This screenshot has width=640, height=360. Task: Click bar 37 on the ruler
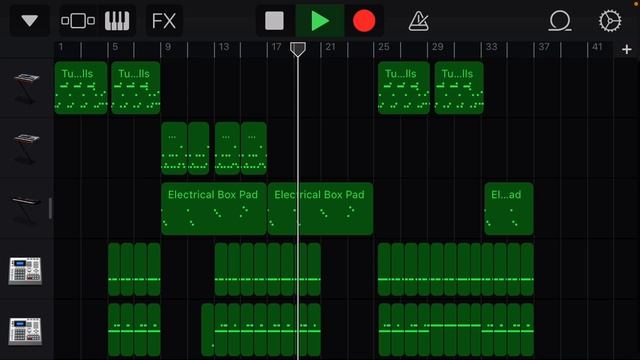[544, 47]
